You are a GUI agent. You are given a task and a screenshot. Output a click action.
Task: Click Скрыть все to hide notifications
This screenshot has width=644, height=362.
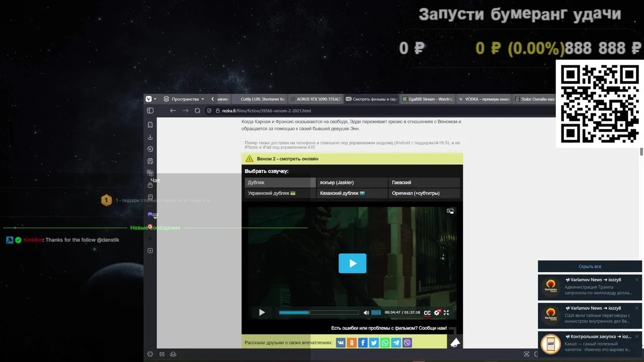[590, 266]
